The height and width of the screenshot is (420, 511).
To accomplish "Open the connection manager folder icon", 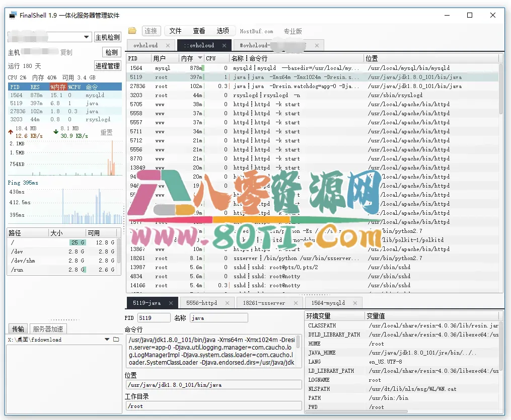I will [x=132, y=30].
